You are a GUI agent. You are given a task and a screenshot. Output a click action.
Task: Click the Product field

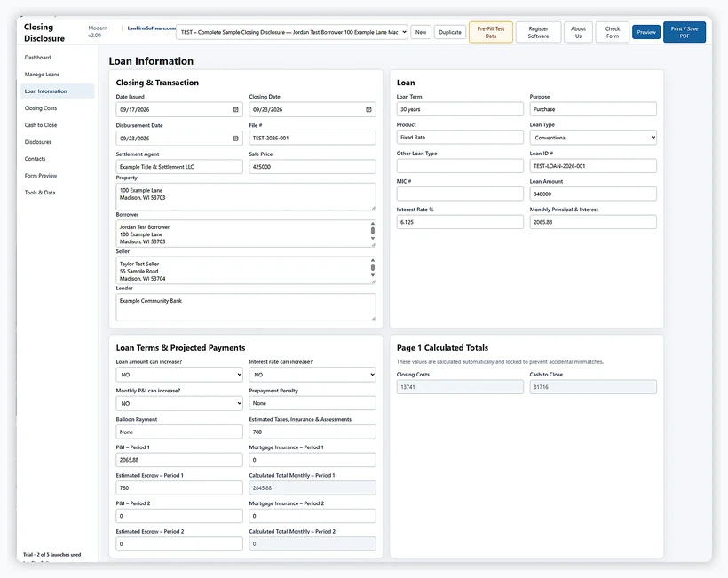pos(460,137)
